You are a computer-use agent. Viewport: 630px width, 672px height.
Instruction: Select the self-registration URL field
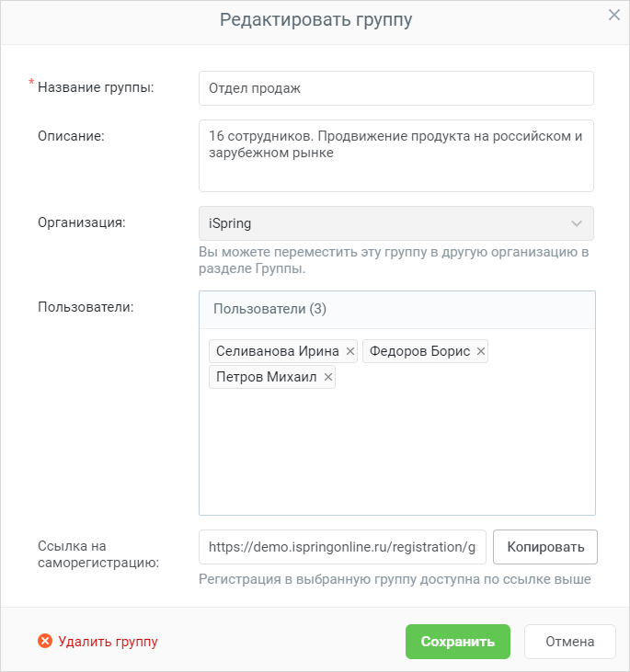[x=342, y=547]
